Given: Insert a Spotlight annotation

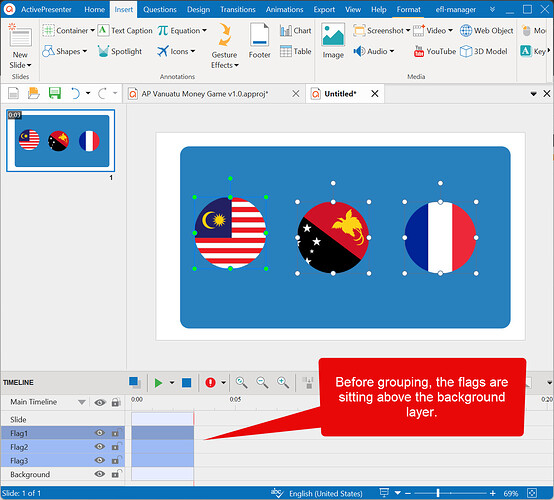Looking at the screenshot, I should coord(120,52).
